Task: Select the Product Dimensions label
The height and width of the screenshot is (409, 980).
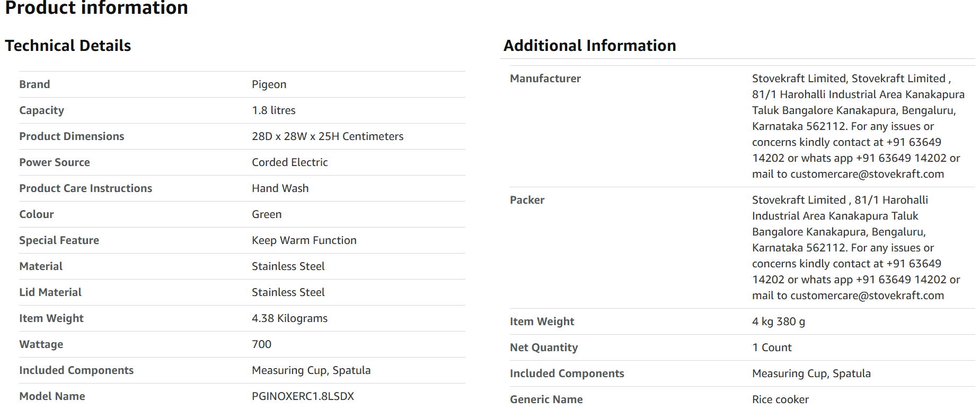Action: point(72,136)
